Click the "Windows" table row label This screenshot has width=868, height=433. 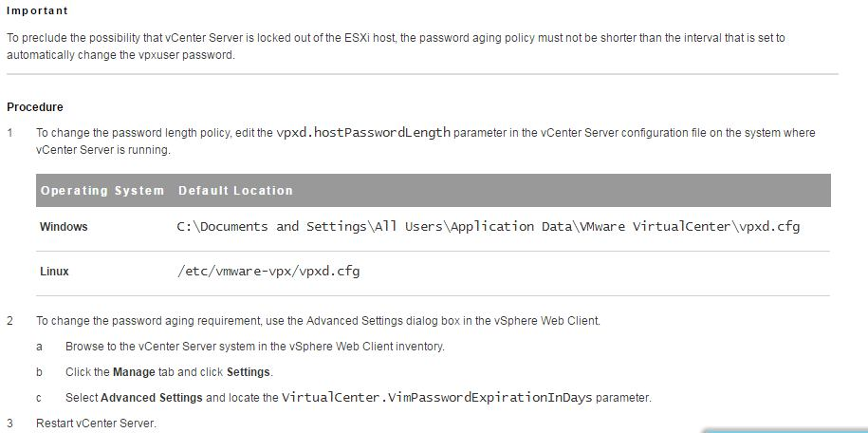(64, 228)
